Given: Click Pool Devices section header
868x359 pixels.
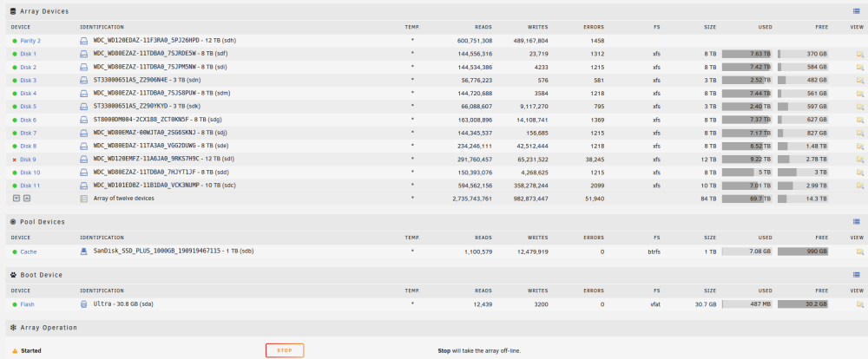Looking at the screenshot, I should 43,222.
